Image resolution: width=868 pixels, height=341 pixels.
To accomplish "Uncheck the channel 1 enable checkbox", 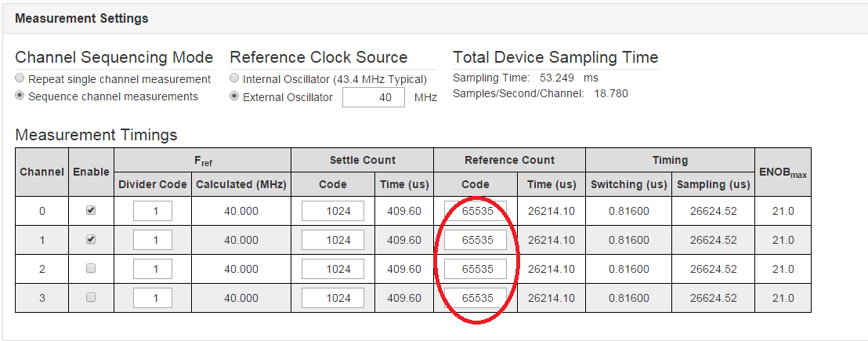I will point(91,239).
